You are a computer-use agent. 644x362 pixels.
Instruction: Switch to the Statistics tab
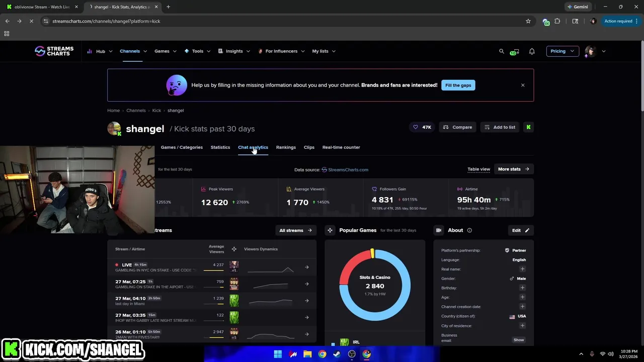tap(220, 147)
